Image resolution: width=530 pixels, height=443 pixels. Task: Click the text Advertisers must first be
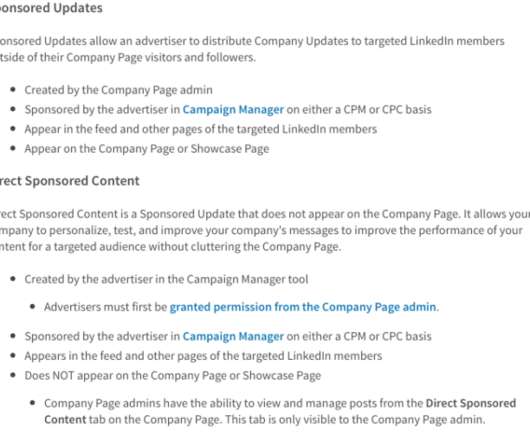(105, 307)
